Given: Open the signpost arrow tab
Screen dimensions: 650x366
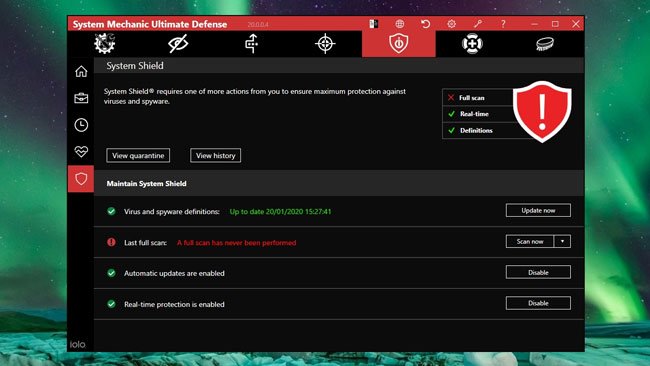Looking at the screenshot, I should click(x=252, y=44).
